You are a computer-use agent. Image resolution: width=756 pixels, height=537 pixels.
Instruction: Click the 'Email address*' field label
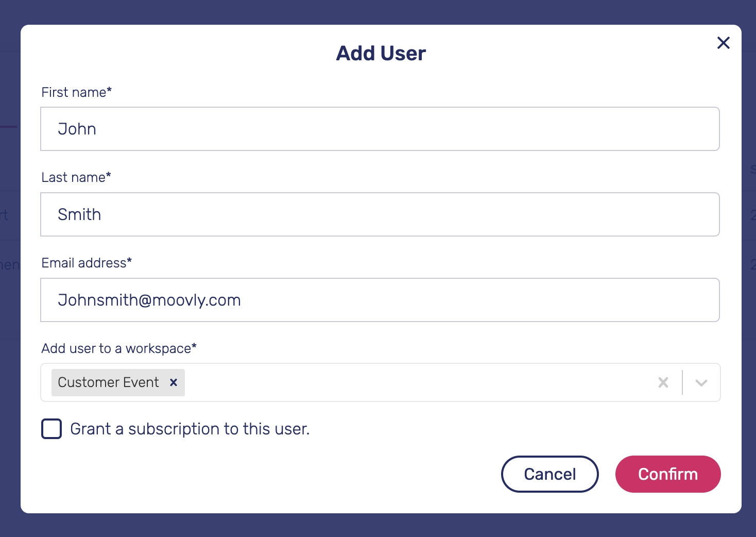[87, 263]
